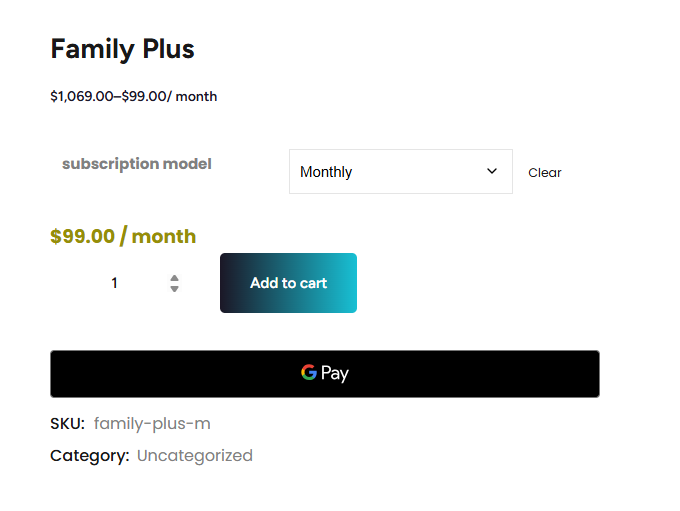This screenshot has height=511, width=680.
Task: Click the family-plus-m SKU value
Action: click(152, 424)
